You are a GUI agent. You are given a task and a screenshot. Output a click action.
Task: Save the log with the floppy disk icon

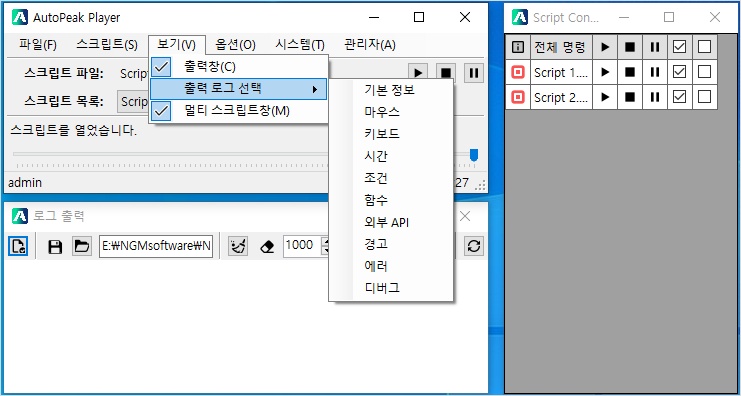tap(55, 246)
